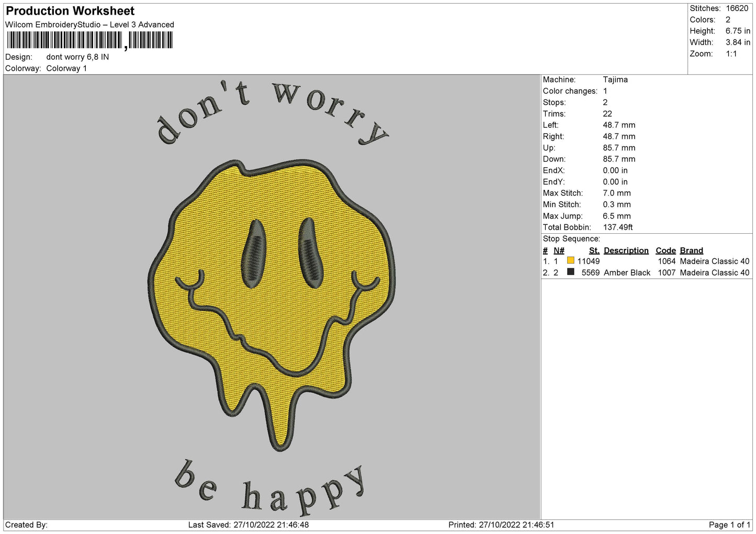756x534 pixels.
Task: Click the 'Last Saved: 27/10/2022 21:46:48' text
Action: [x=249, y=525]
